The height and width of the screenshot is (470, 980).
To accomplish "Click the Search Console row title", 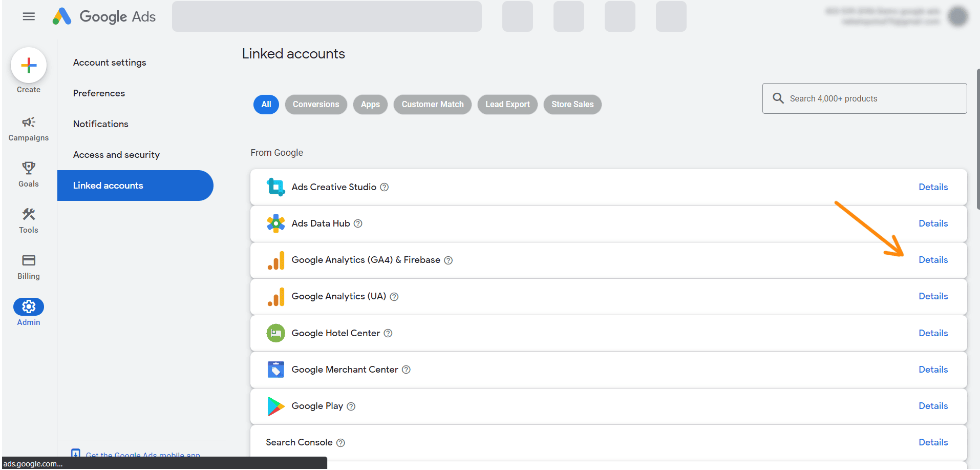I will point(299,442).
